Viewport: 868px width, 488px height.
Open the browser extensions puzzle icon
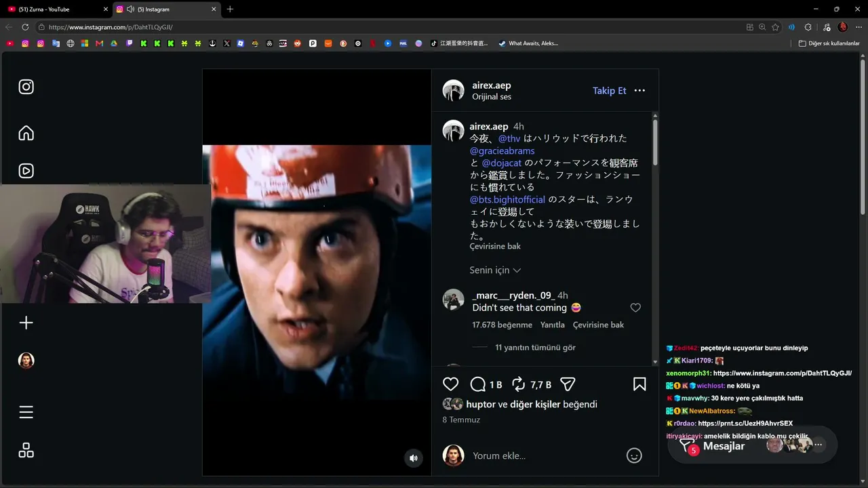808,27
